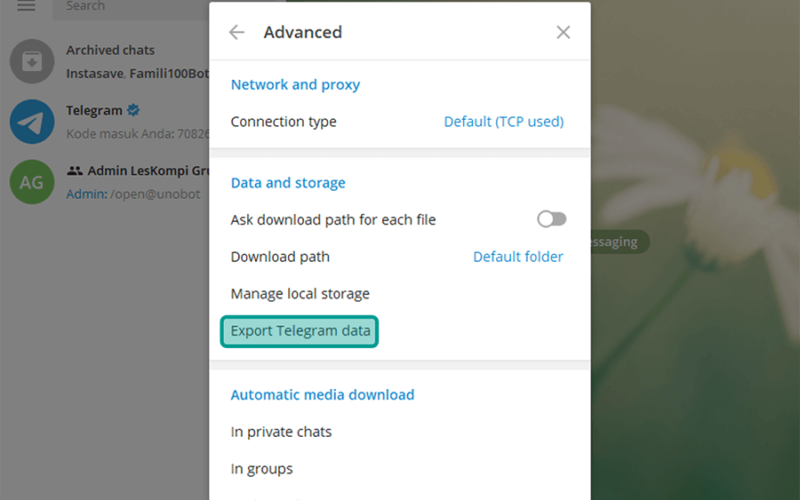800x500 pixels.
Task: Open Download path Default folder link
Action: [x=518, y=257]
